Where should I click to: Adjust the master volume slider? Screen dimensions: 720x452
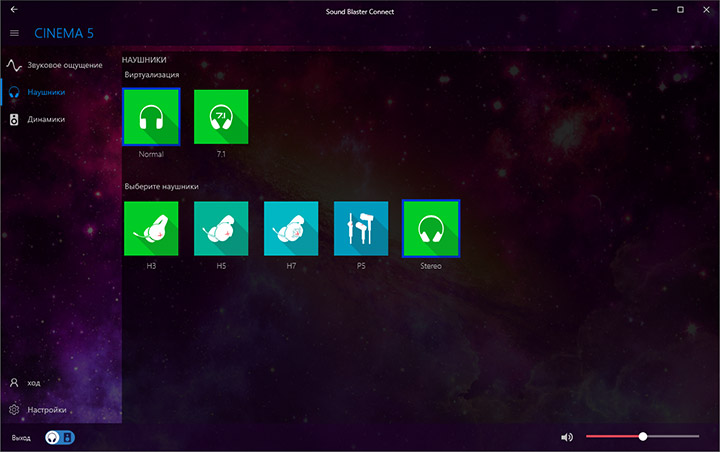tap(642, 436)
